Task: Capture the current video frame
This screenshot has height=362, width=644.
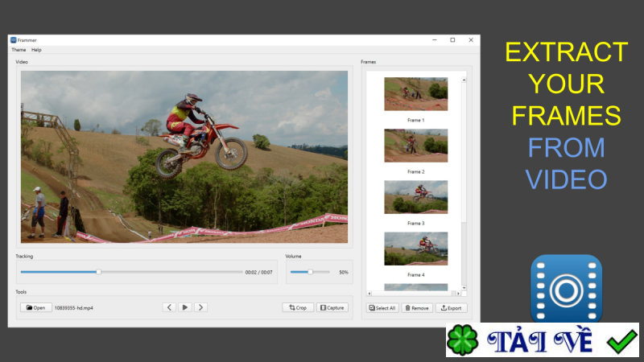Action: click(x=332, y=307)
